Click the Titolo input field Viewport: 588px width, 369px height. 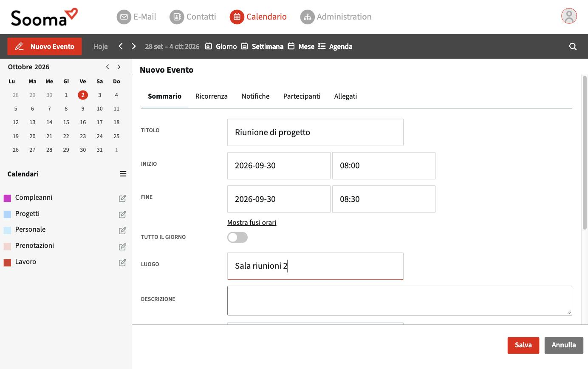pyautogui.click(x=315, y=132)
